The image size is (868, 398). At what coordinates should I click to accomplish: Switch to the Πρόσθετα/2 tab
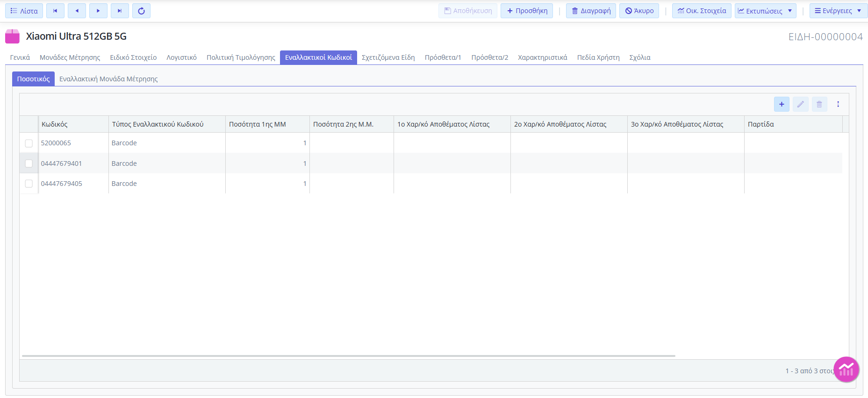pyautogui.click(x=490, y=57)
